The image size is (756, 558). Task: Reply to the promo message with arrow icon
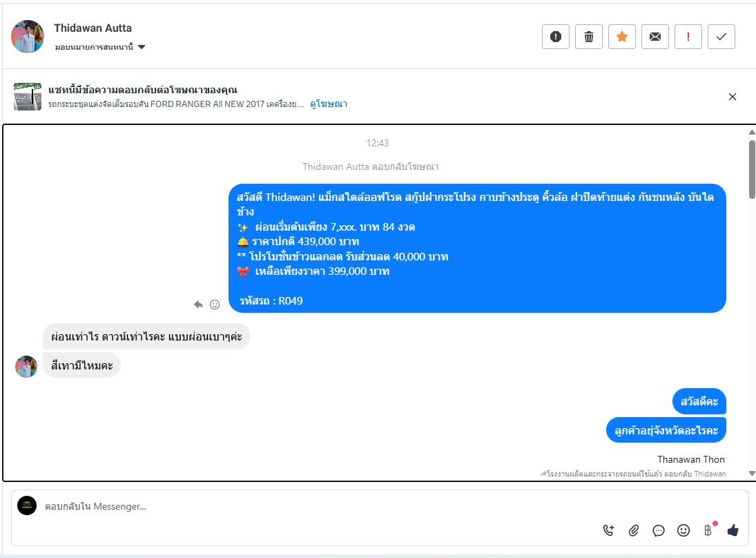tap(198, 305)
